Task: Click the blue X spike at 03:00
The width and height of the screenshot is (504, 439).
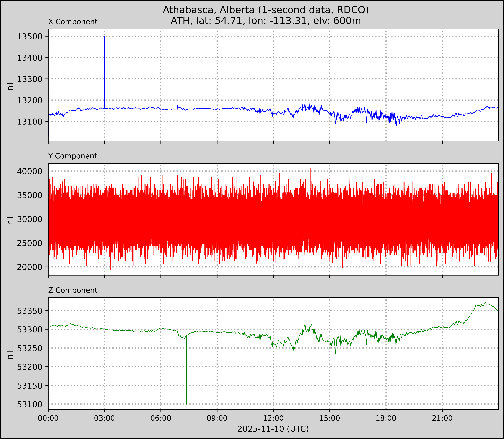Action: coord(104,73)
